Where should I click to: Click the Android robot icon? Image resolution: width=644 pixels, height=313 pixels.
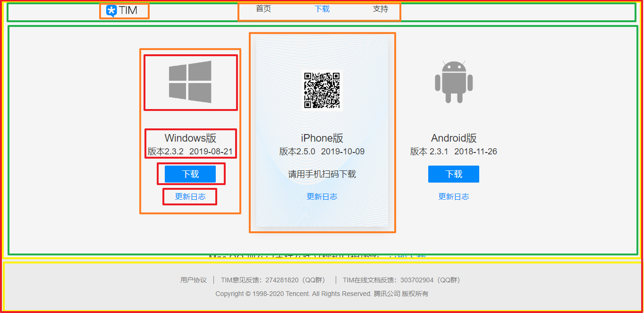pos(453,81)
